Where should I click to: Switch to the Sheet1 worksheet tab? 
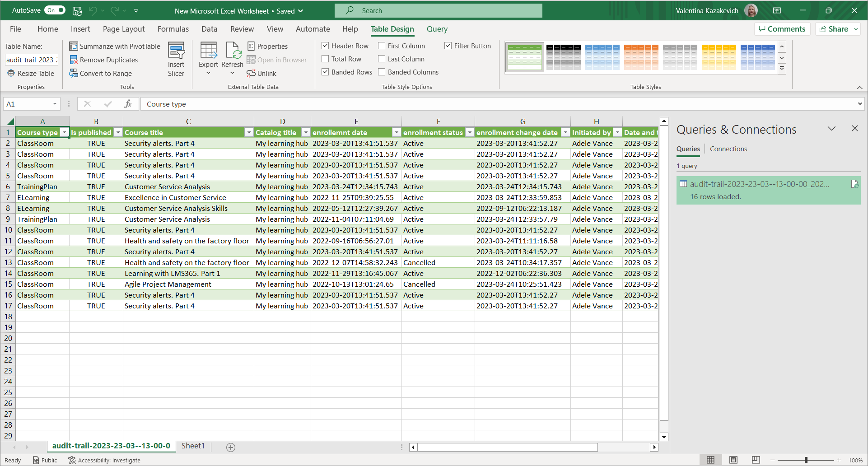coord(193,446)
